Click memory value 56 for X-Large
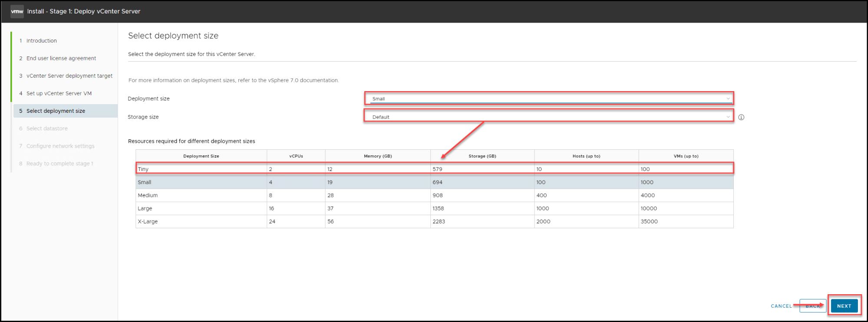868x322 pixels. pos(330,221)
